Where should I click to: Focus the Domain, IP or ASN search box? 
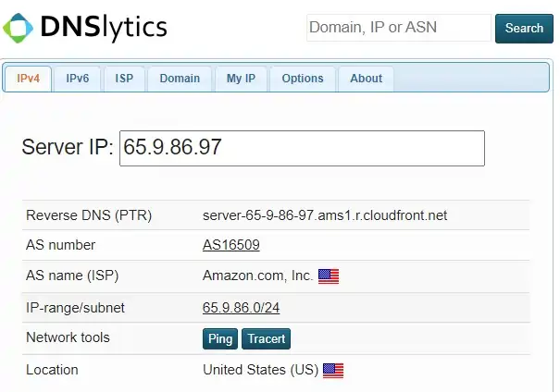pyautogui.click(x=398, y=28)
